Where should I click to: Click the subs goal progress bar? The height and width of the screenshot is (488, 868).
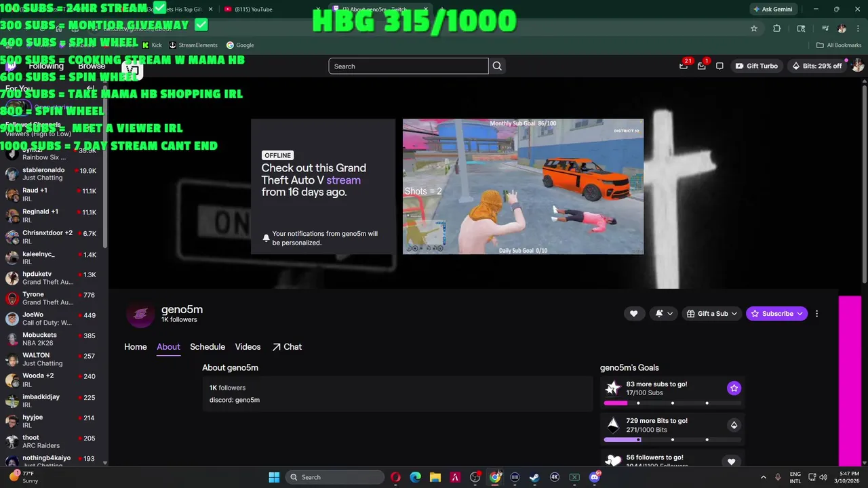tap(672, 403)
